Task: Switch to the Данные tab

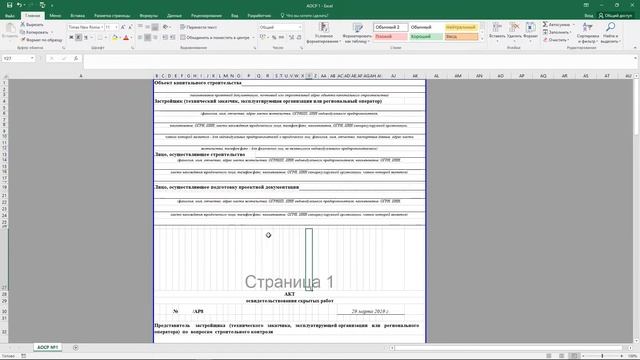Action: (x=174, y=16)
